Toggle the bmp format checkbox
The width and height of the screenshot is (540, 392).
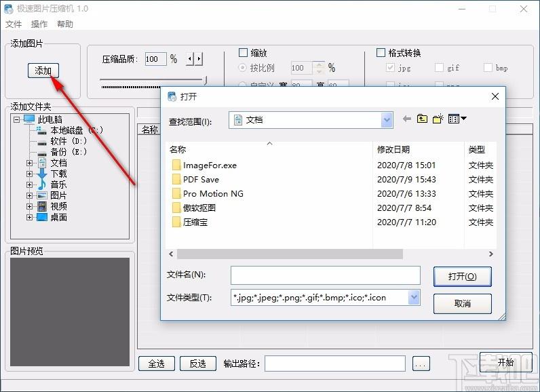click(x=488, y=67)
